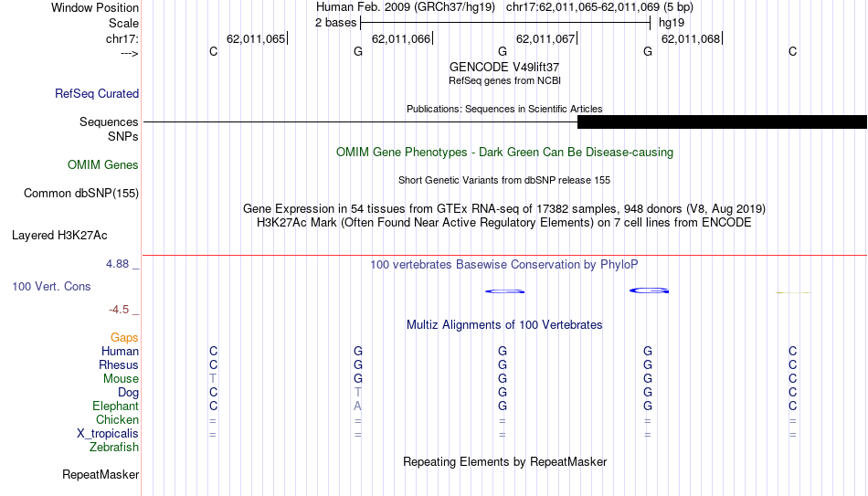
Task: Click the 100 Vert. Cons track label
Action: [x=51, y=286]
